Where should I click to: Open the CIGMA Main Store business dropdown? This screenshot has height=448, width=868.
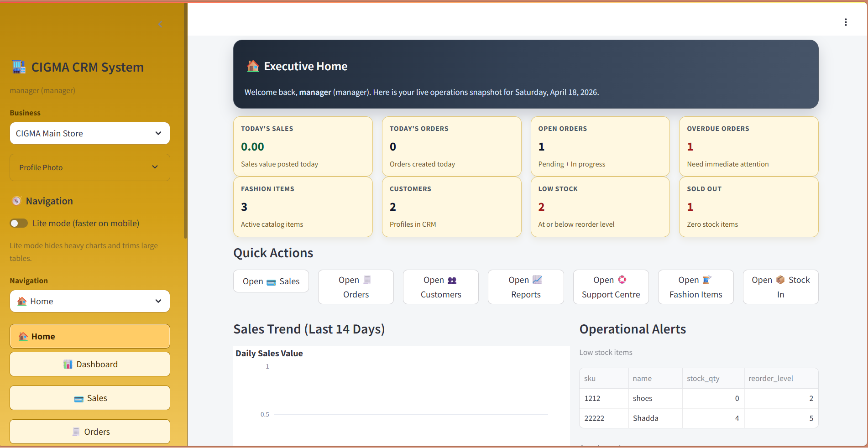coord(89,133)
